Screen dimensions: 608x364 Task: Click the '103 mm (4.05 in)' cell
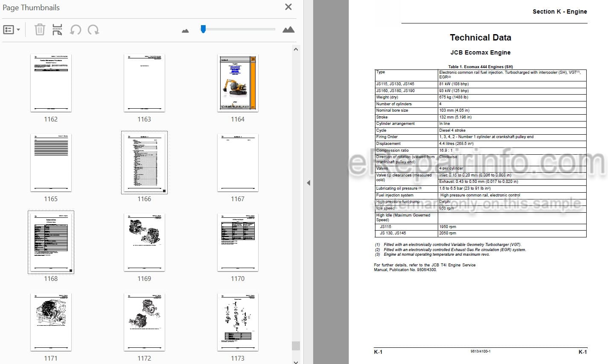click(512, 110)
